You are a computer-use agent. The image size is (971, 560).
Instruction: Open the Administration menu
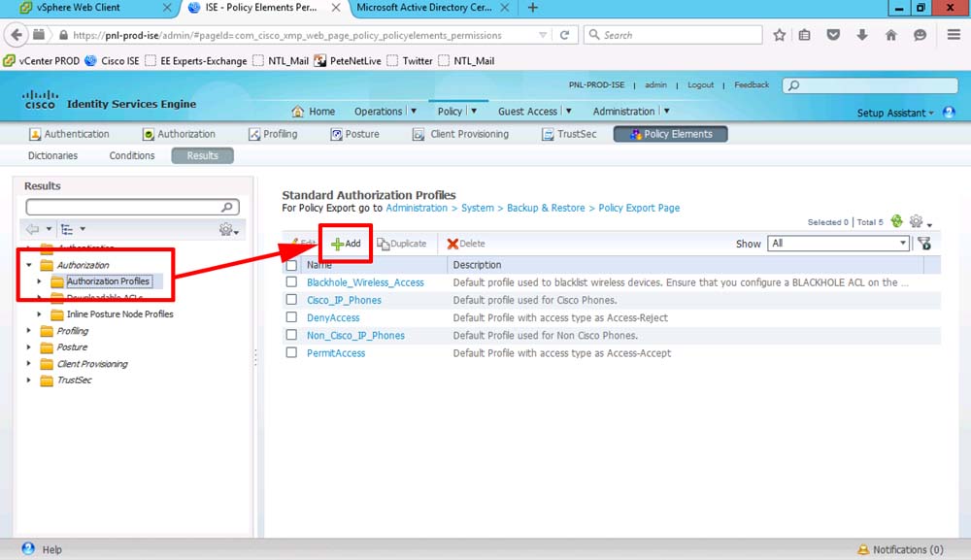pyautogui.click(x=631, y=112)
